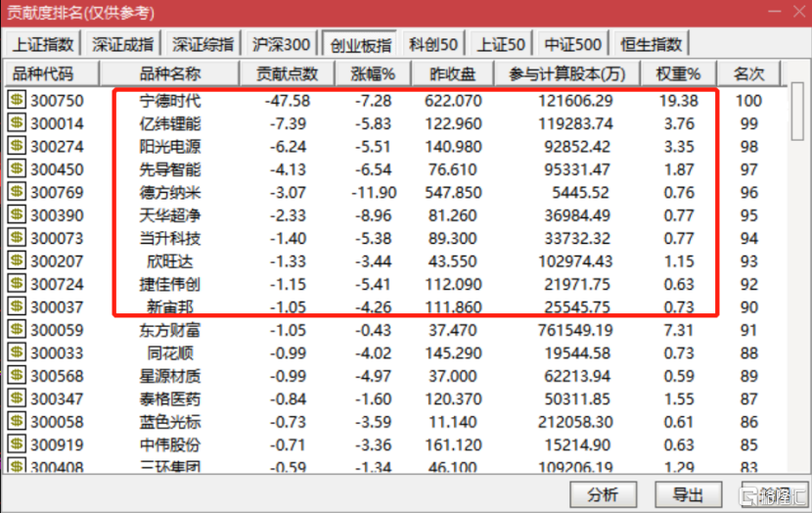The width and height of the screenshot is (812, 513).
Task: Select the 天华超净 stock name
Action: click(x=170, y=215)
